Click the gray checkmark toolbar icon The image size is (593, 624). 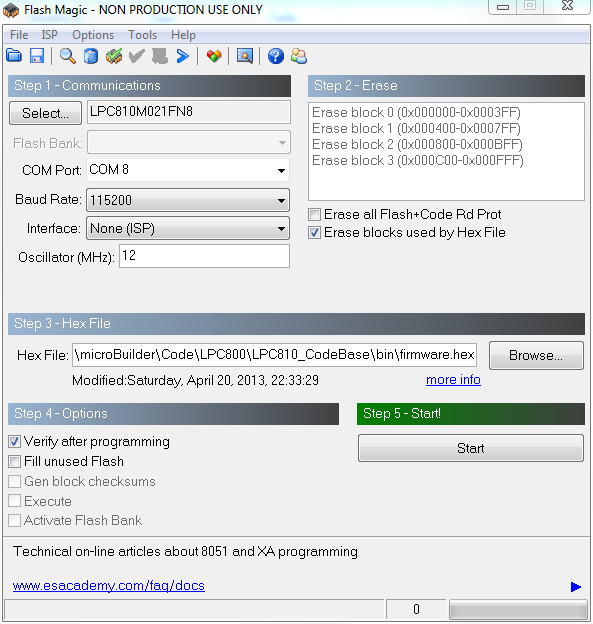point(137,56)
